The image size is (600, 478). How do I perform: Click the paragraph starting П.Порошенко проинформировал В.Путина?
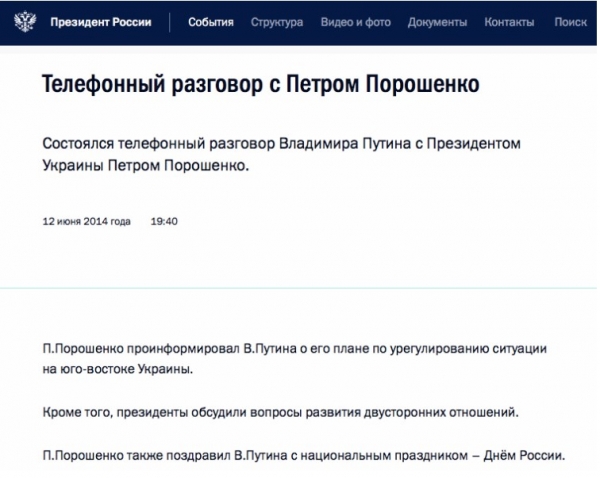(x=295, y=359)
